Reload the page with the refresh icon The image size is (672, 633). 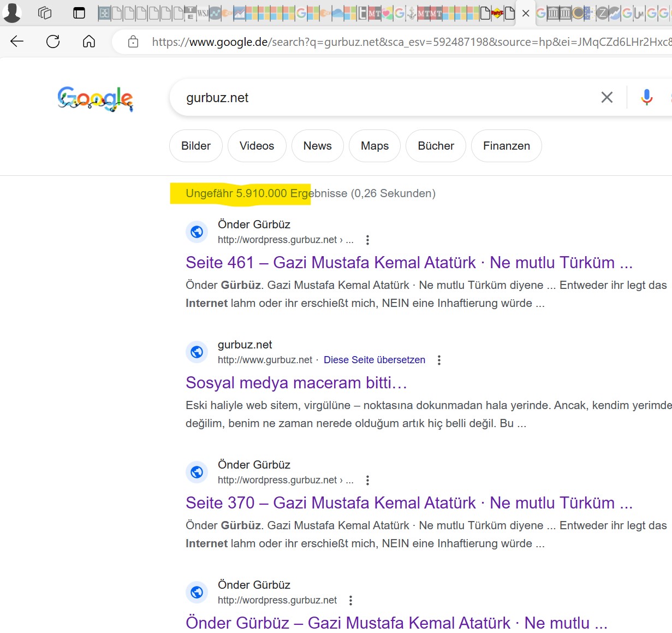tap(53, 42)
